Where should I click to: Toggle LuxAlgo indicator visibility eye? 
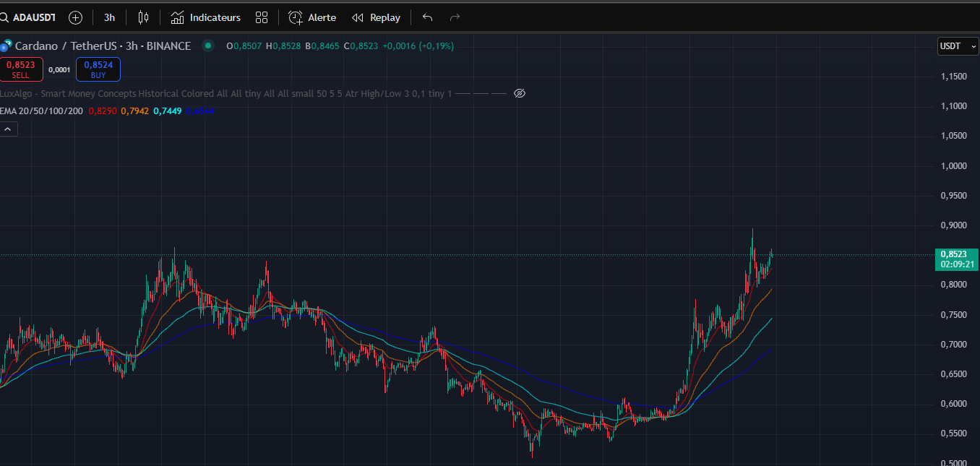(519, 93)
